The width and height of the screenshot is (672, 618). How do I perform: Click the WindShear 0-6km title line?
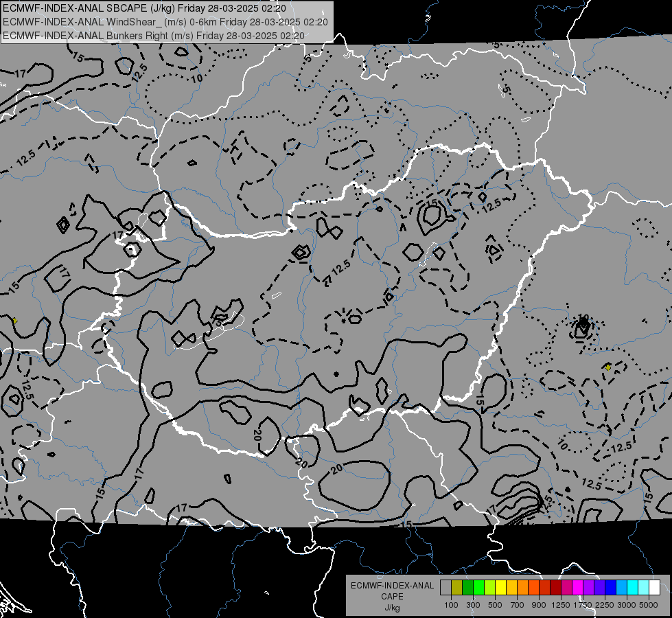165,22
